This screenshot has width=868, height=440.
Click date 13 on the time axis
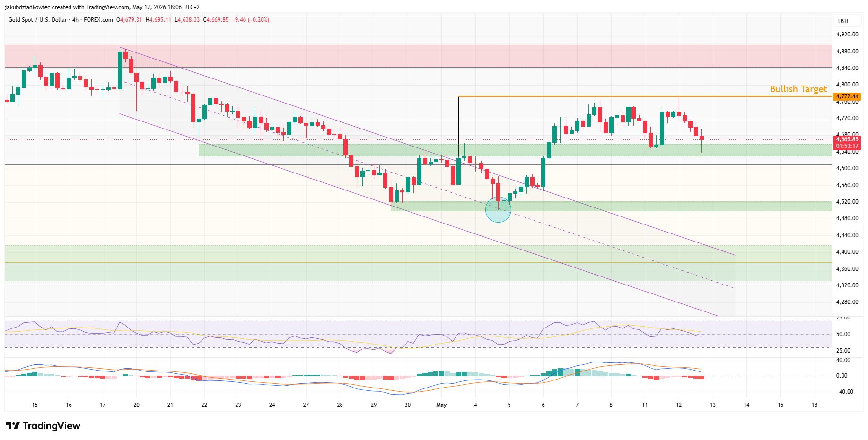[713, 405]
